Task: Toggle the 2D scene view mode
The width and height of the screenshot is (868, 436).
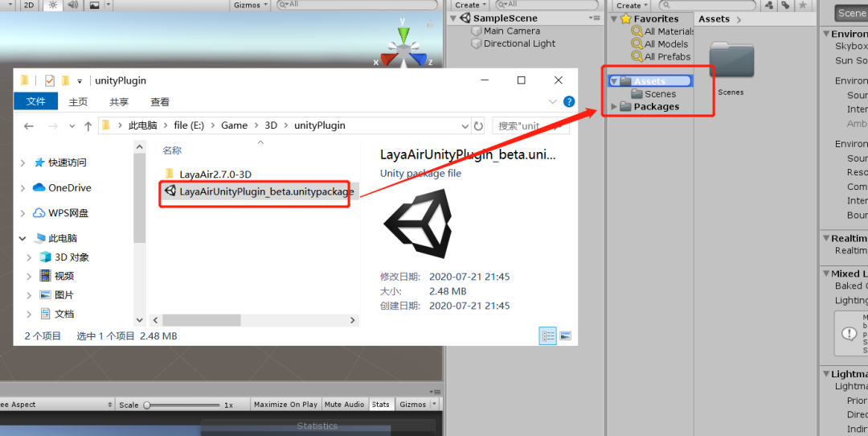Action: click(28, 5)
